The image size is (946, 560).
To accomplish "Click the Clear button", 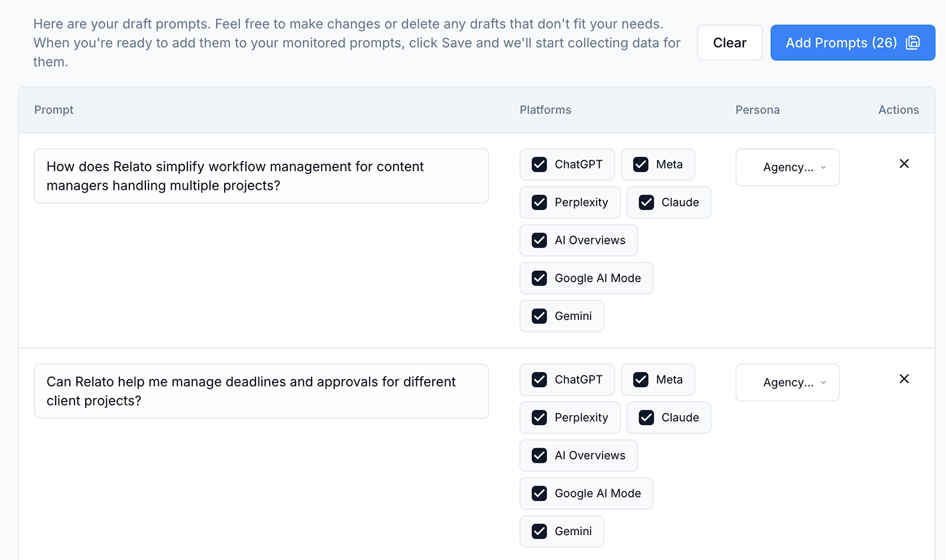I will (730, 43).
